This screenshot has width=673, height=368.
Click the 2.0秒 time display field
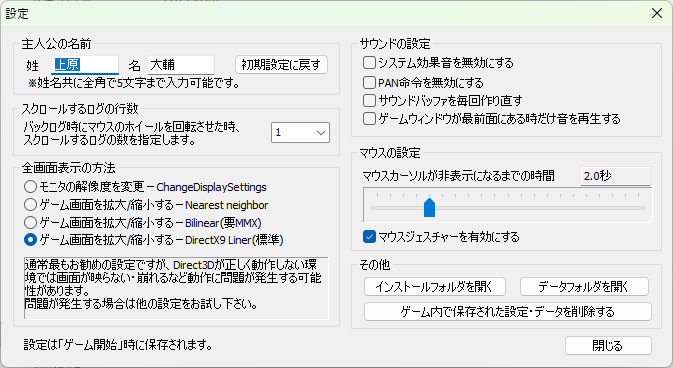pos(615,176)
